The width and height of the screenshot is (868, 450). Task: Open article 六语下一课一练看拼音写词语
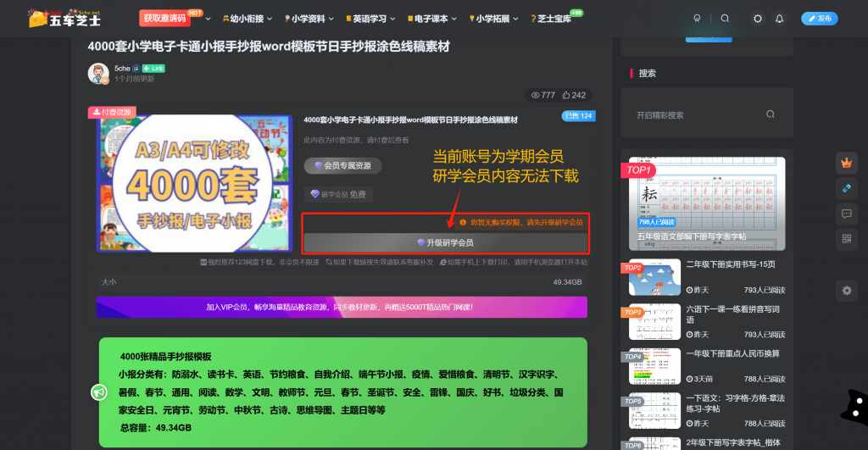[733, 314]
